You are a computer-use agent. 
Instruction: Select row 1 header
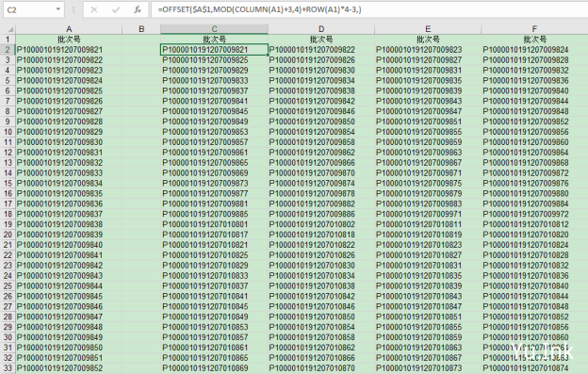click(x=8, y=40)
